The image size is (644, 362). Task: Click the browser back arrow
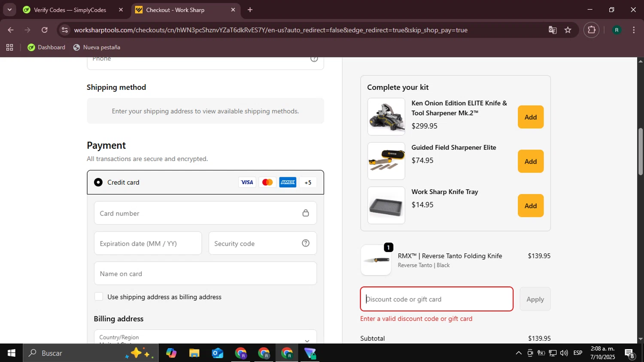pyautogui.click(x=11, y=30)
